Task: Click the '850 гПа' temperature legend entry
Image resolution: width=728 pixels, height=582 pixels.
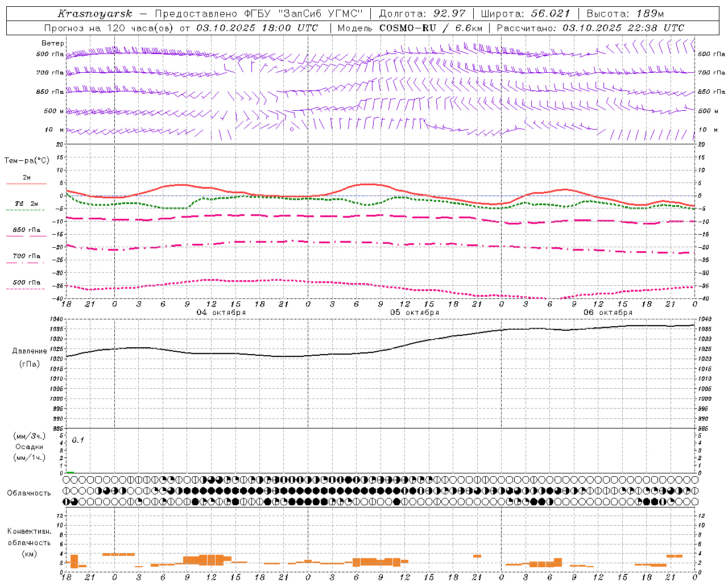Action: (27, 230)
